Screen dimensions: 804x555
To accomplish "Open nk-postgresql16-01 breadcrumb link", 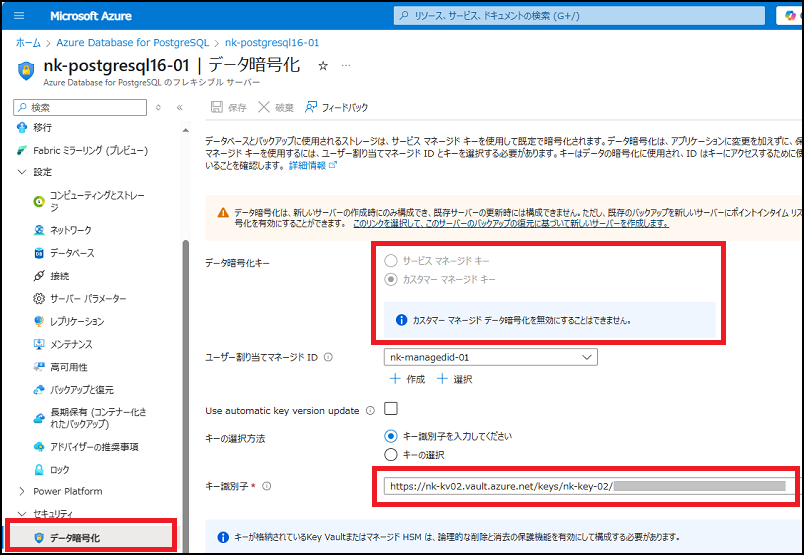I will [x=272, y=43].
